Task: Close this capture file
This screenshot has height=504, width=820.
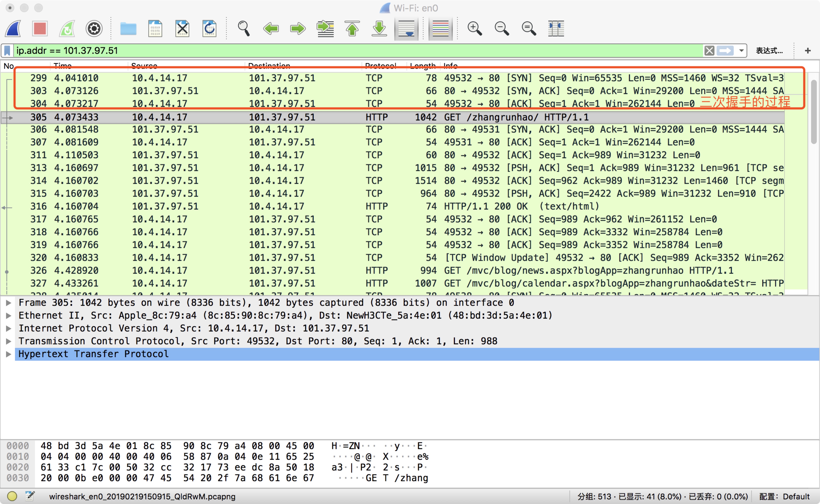Action: coord(182,28)
